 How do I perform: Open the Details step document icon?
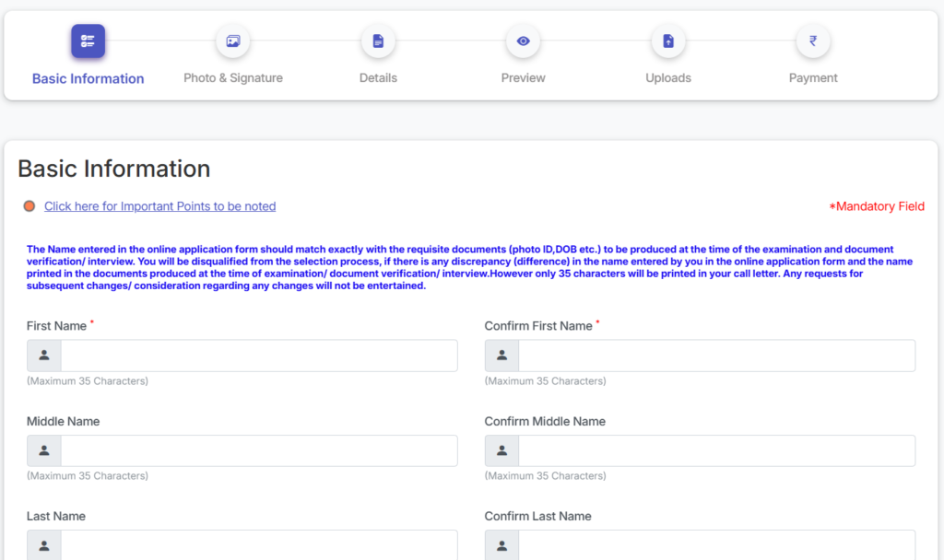coord(378,41)
